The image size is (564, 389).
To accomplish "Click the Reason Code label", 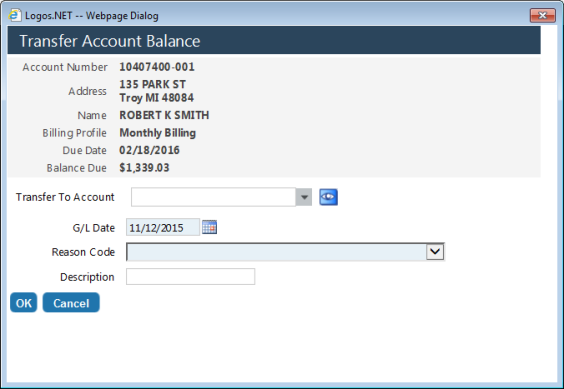I will (83, 252).
